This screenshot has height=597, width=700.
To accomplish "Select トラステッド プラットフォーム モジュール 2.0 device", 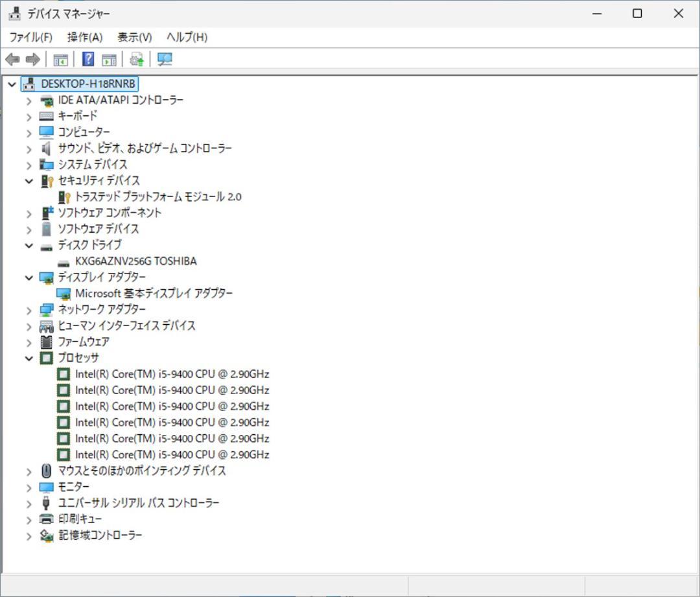I will (159, 197).
